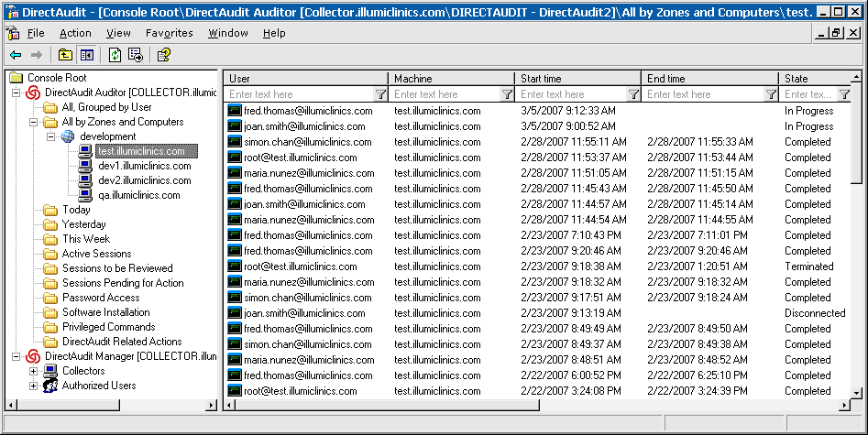The image size is (868, 435).
Task: Click the development zone globe icon
Action: pos(68,136)
